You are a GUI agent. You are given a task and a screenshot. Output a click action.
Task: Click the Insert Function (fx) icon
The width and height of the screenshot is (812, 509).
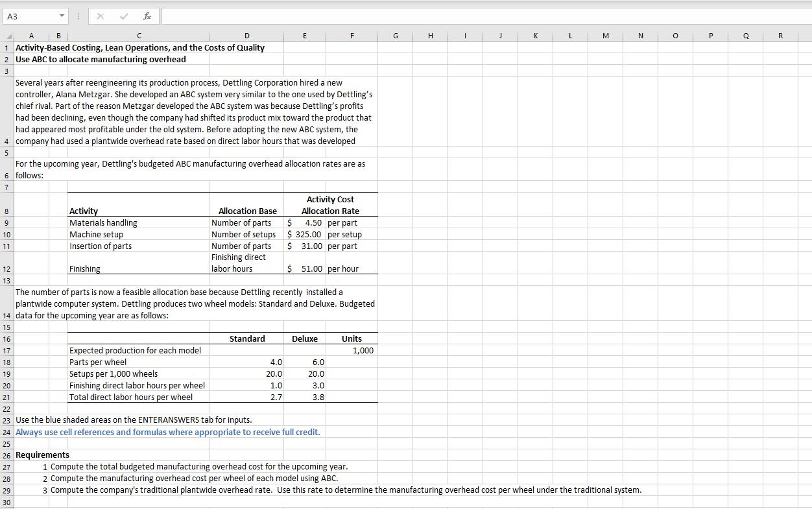[147, 16]
